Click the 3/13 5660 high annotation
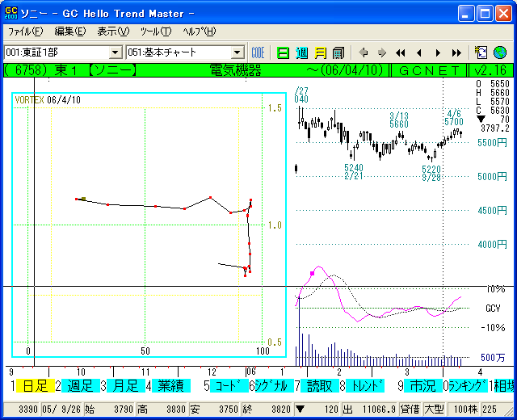The image size is (517, 420). coord(399,120)
